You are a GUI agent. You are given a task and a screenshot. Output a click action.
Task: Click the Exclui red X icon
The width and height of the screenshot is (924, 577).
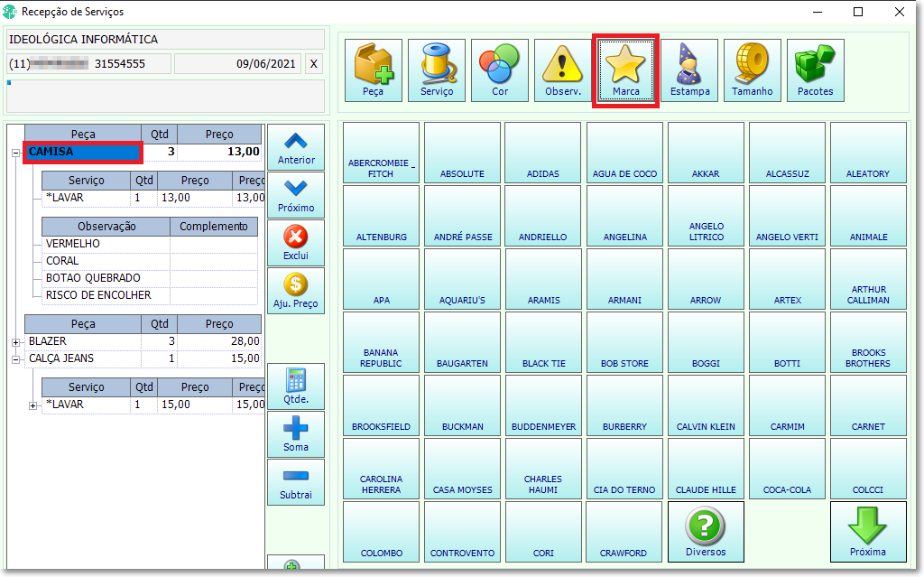pos(296,243)
